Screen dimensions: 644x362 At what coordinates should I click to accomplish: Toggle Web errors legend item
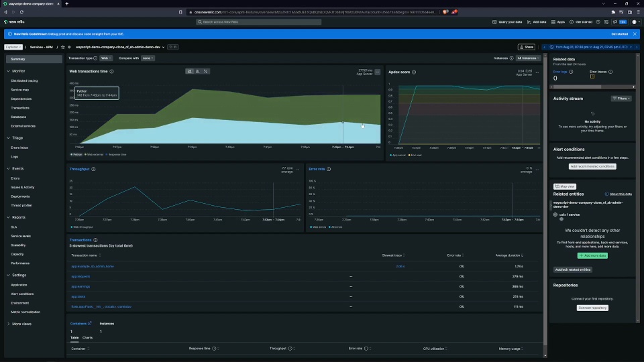tap(318, 227)
